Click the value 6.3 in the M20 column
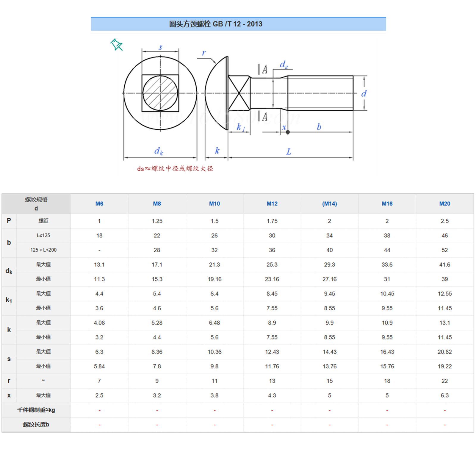The height and width of the screenshot is (476, 476). tap(445, 395)
